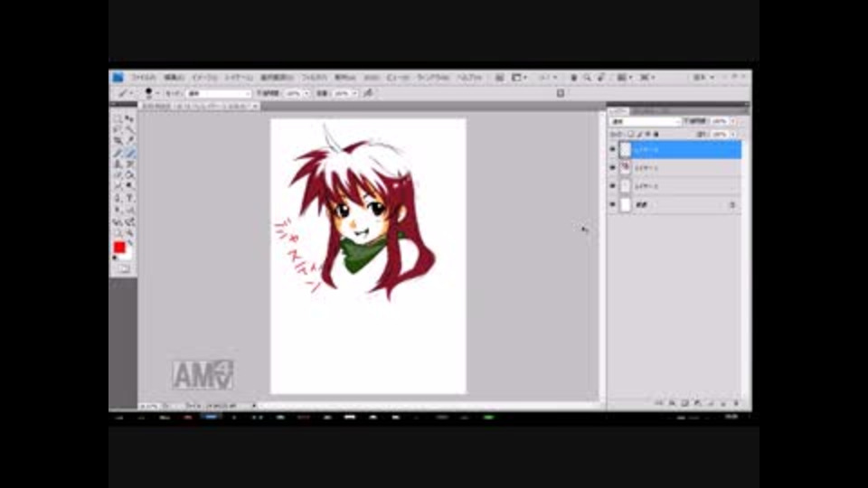Select the Quick Selection tool
This screenshot has height=488, width=868.
(x=129, y=129)
